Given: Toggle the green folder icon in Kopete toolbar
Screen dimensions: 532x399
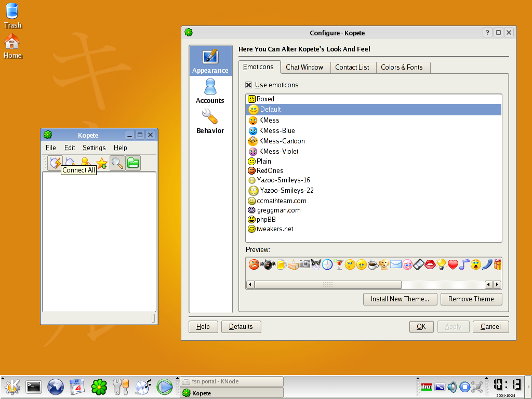Looking at the screenshot, I should pos(133,163).
